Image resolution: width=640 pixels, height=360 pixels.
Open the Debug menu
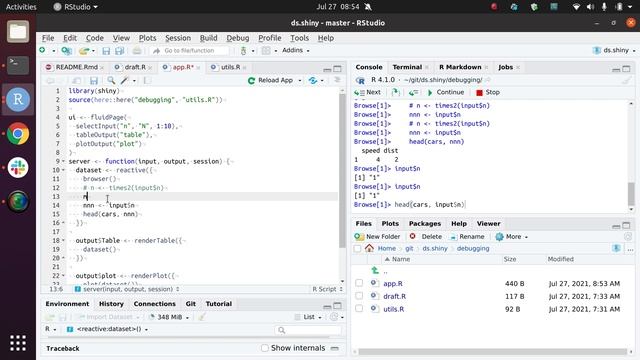point(238,38)
